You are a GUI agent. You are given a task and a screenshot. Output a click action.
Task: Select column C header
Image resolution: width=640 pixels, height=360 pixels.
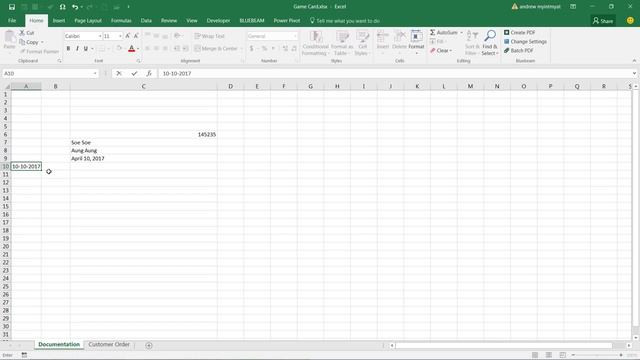(x=144, y=87)
